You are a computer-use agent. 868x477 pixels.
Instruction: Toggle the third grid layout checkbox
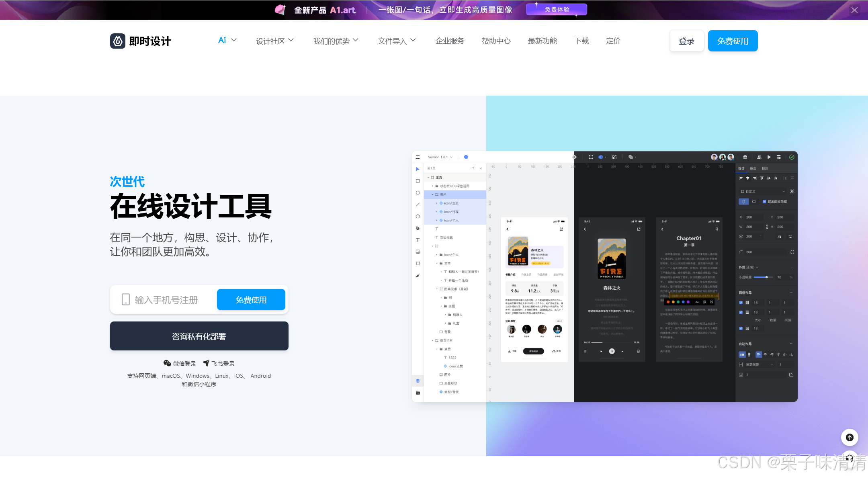741,328
